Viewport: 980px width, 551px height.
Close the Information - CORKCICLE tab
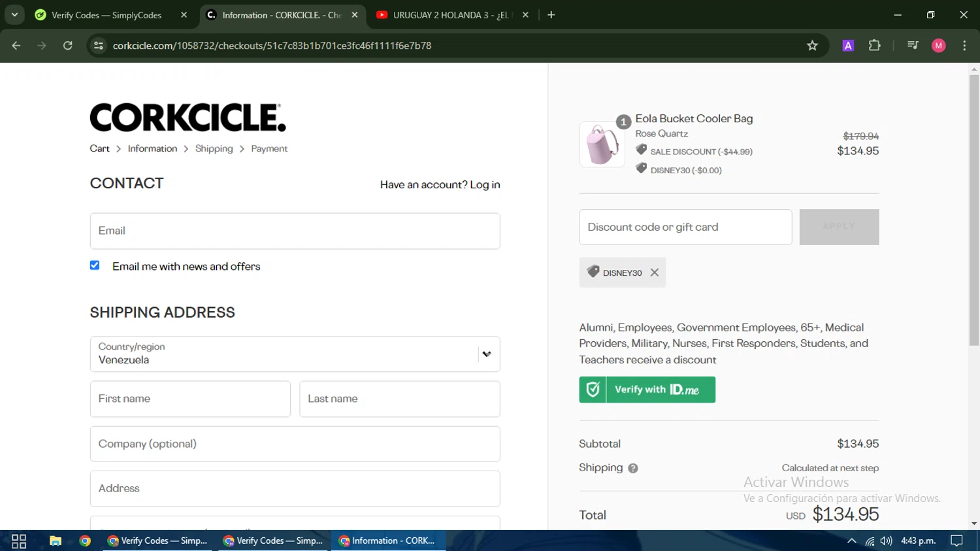tap(355, 15)
